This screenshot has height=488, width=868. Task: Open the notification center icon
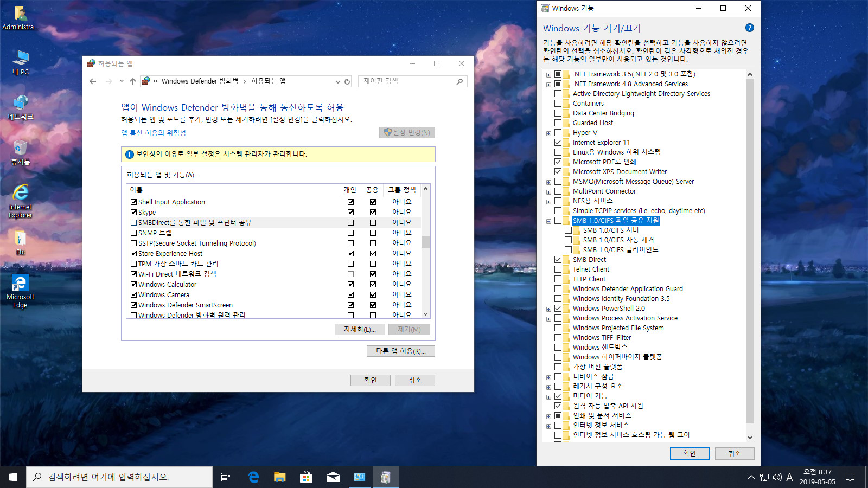pyautogui.click(x=850, y=477)
